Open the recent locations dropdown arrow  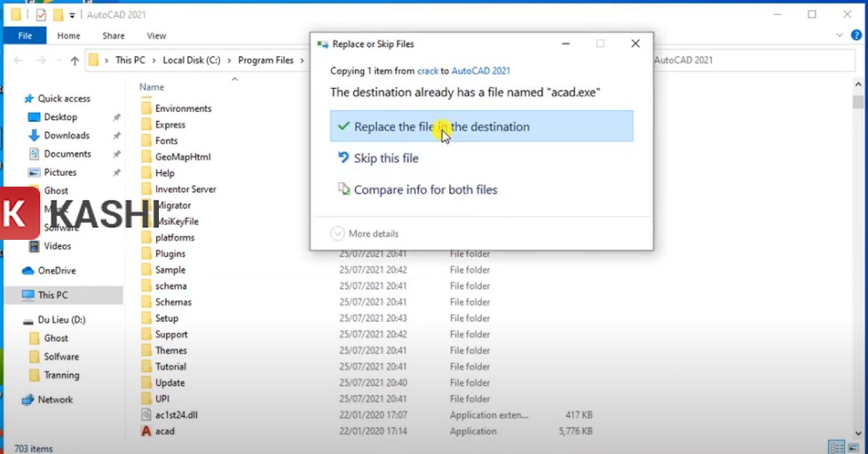58,60
